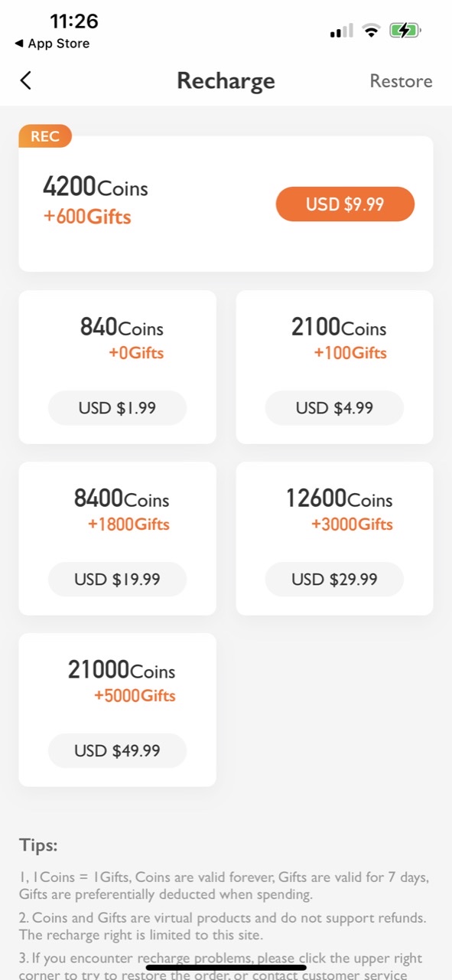Tap the Restore button
452x980 pixels.
401,81
